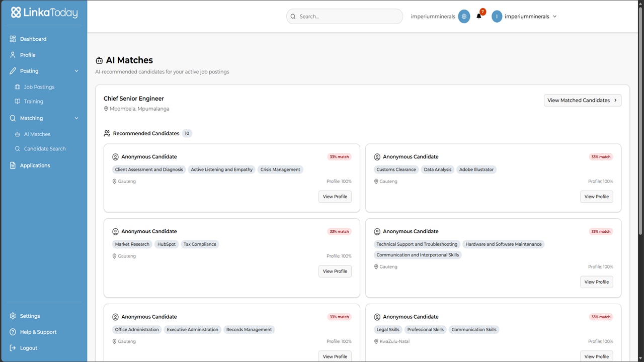Image resolution: width=644 pixels, height=362 pixels.
Task: Click the AI Matches robot sidebar icon
Action: pyautogui.click(x=18, y=134)
